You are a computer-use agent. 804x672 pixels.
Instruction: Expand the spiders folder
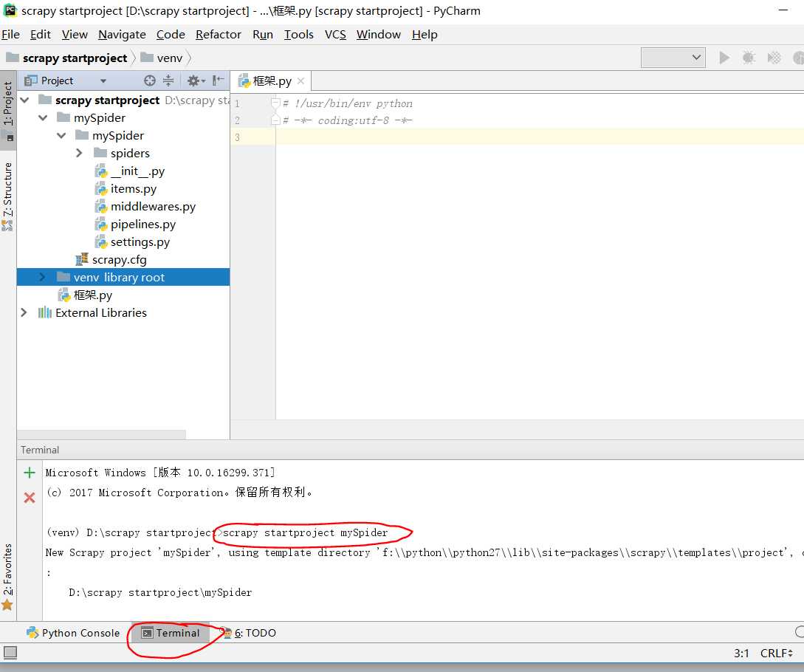pos(79,153)
